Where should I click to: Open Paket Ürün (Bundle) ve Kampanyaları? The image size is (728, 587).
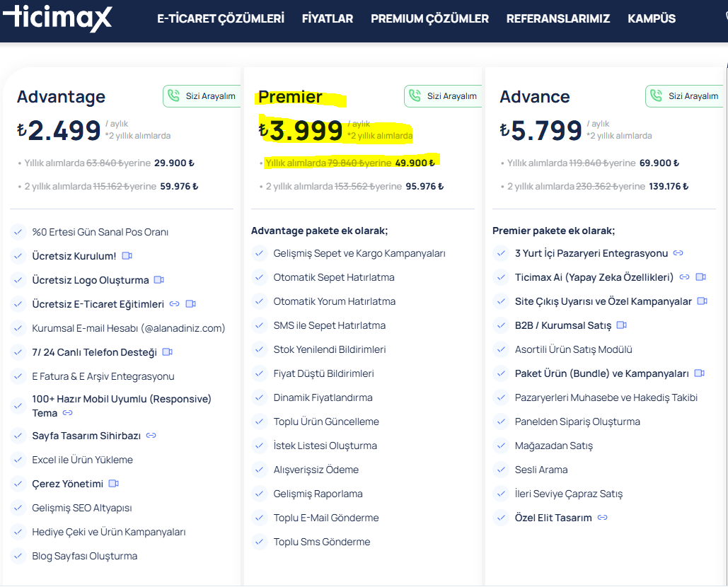click(x=601, y=373)
